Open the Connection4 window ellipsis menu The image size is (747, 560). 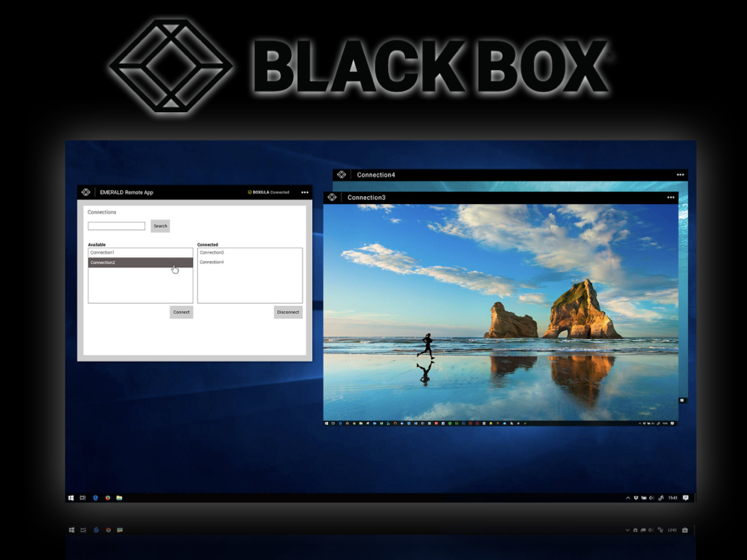[x=680, y=174]
